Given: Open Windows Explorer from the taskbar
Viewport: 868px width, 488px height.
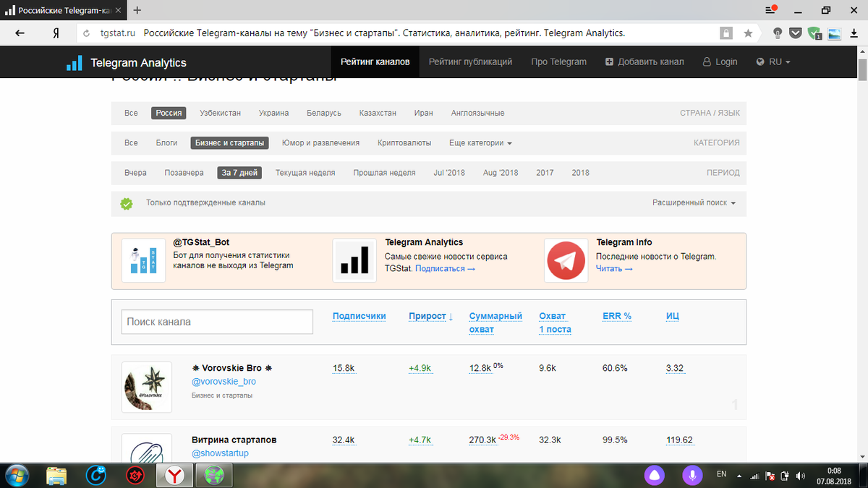Looking at the screenshot, I should point(56,475).
